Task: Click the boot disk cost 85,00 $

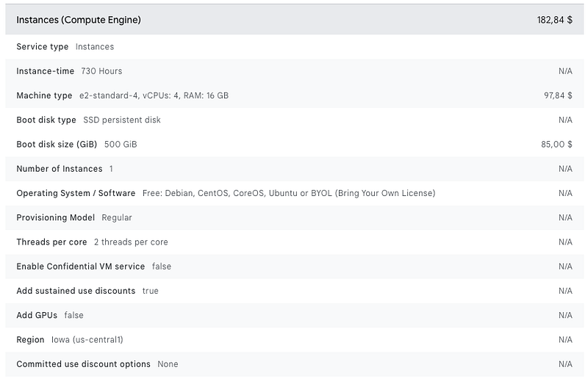Action: tap(556, 144)
